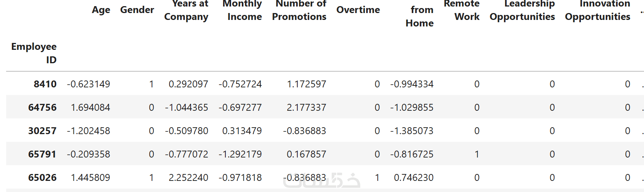Click Years at Company cell 2.252240
Image resolution: width=644 pixels, height=192 pixels.
(x=189, y=178)
